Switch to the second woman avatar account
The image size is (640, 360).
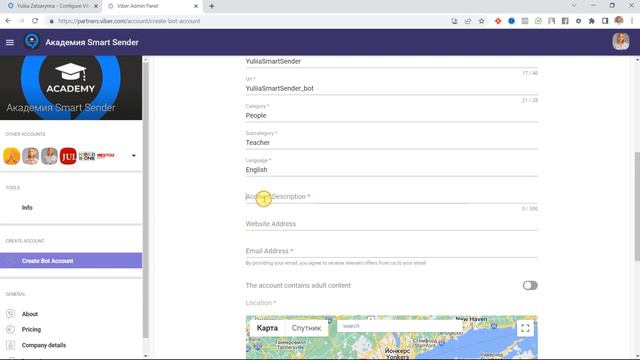(31, 156)
